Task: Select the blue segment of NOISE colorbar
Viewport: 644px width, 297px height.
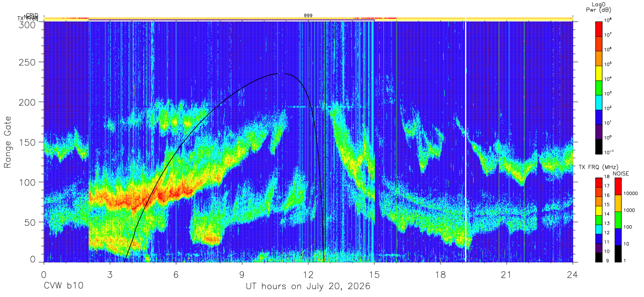Action: pos(618,236)
